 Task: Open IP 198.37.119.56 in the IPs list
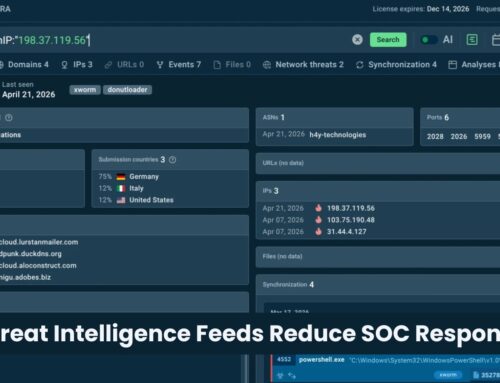[x=351, y=208]
